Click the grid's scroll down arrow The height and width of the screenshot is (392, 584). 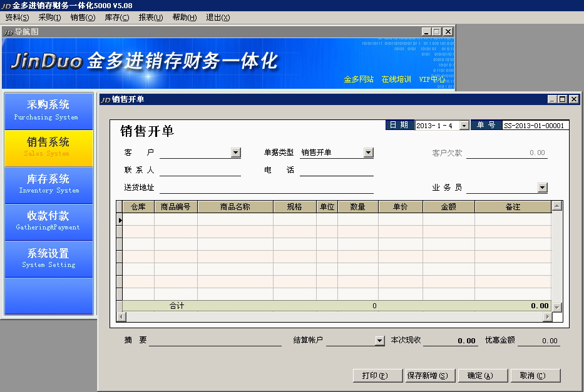557,308
